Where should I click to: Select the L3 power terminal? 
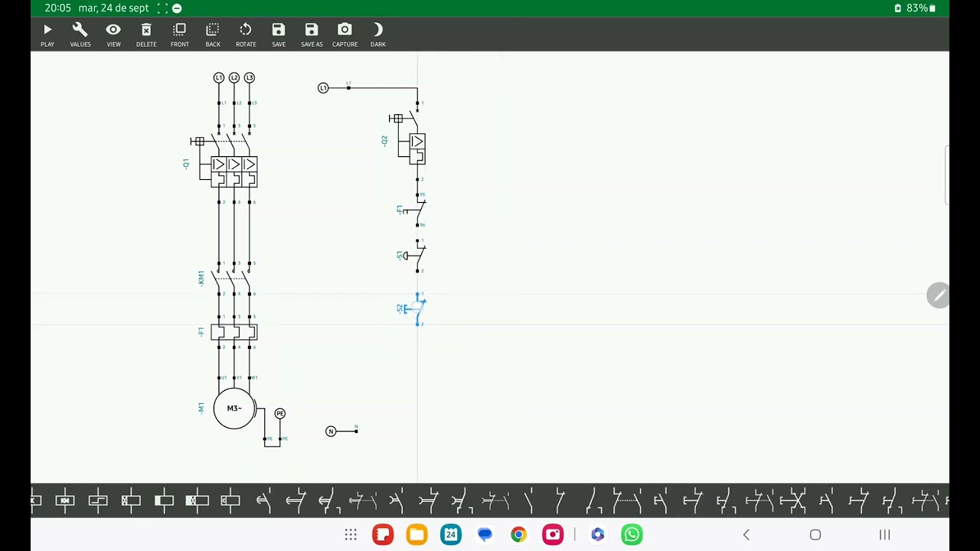[x=250, y=77]
